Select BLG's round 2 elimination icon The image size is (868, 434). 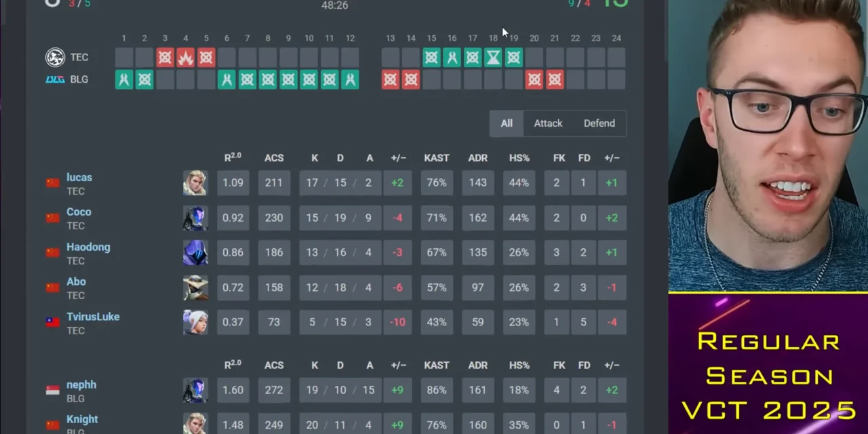click(144, 80)
